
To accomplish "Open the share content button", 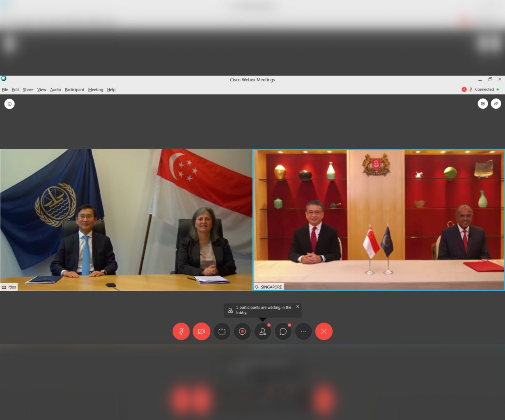I will click(222, 331).
